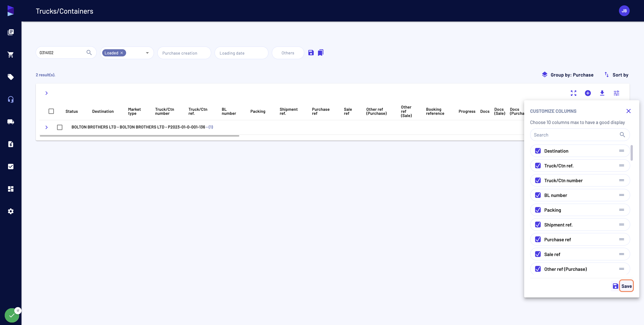
Task: Open the truck logistics sidebar icon
Action: [x=11, y=122]
